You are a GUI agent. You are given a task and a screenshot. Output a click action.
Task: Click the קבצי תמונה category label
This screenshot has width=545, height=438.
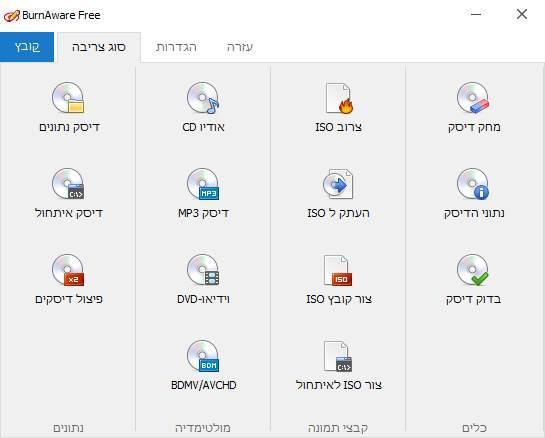pyautogui.click(x=338, y=428)
